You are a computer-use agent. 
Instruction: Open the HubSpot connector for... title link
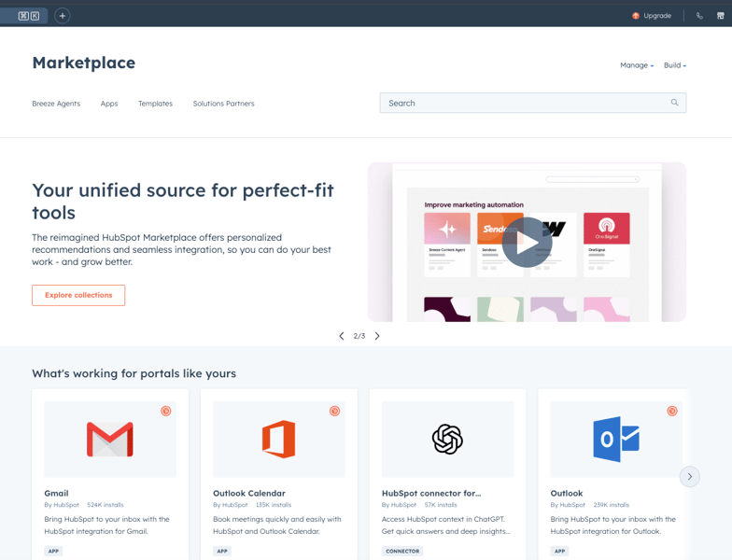[431, 493]
